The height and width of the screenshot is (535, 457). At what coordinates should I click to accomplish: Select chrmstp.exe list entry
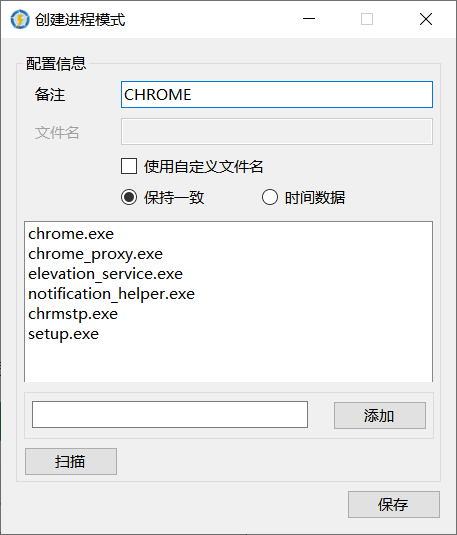pyautogui.click(x=73, y=314)
